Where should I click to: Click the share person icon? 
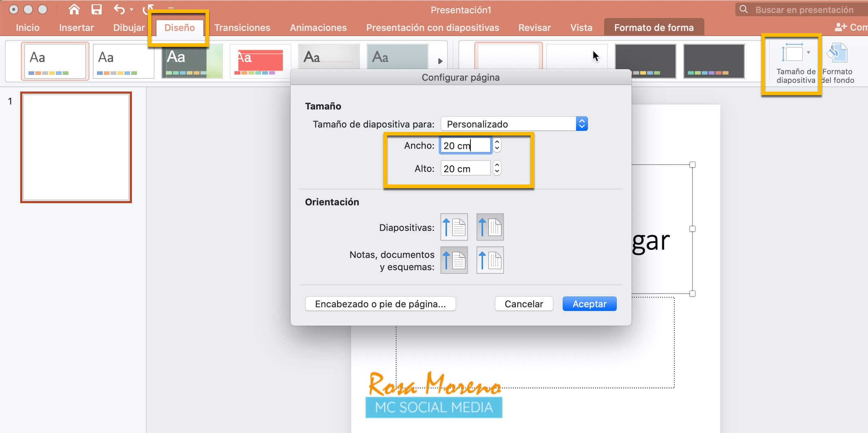[841, 27]
